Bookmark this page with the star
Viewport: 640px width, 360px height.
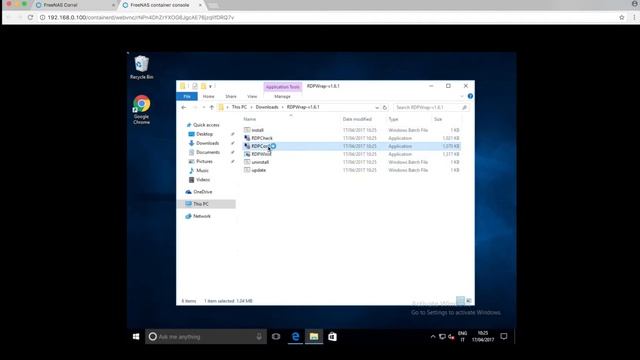point(622,18)
